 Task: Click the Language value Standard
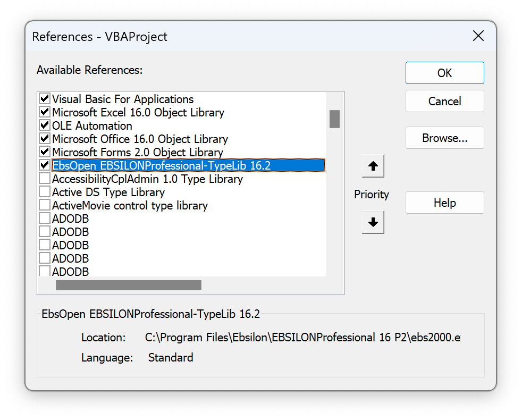coord(171,358)
